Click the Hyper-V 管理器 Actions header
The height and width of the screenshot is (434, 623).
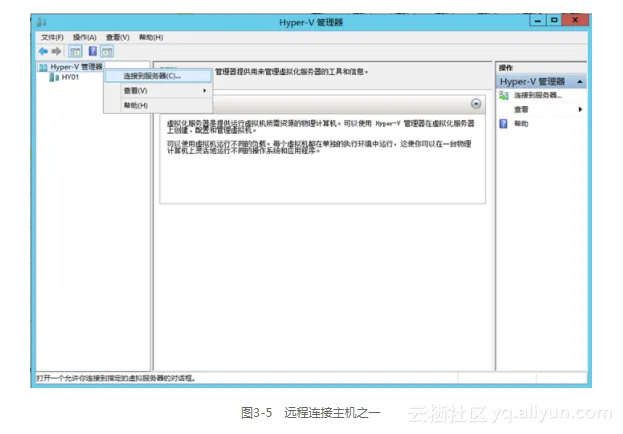coord(541,81)
